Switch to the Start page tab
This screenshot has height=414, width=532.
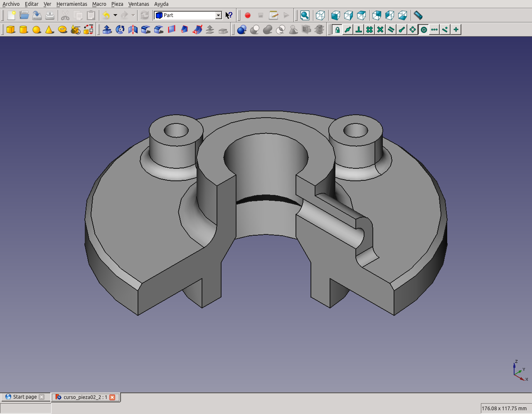click(x=25, y=397)
